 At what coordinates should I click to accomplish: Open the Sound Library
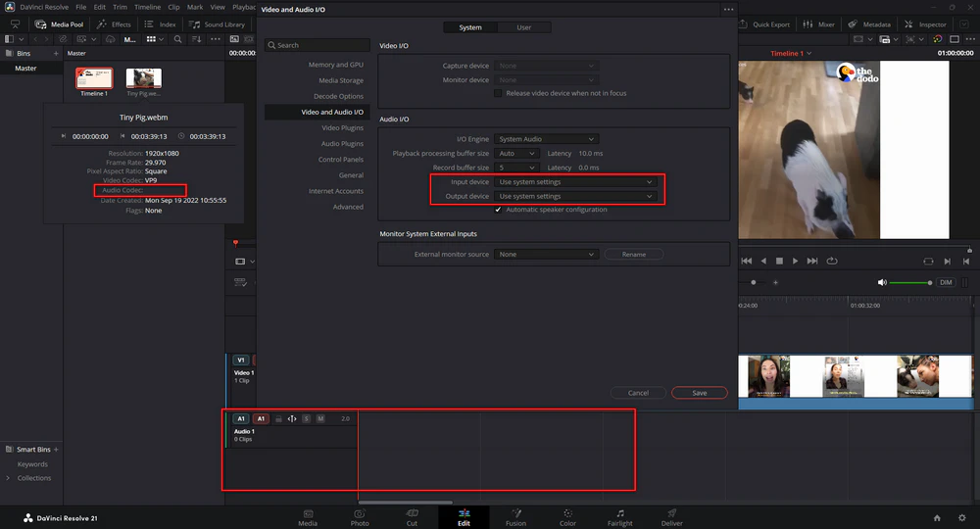click(x=217, y=24)
